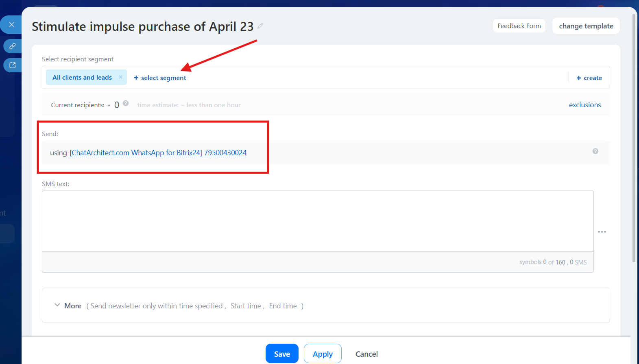Image resolution: width=639 pixels, height=364 pixels.
Task: Click the open in new window icon
Action: point(13,65)
